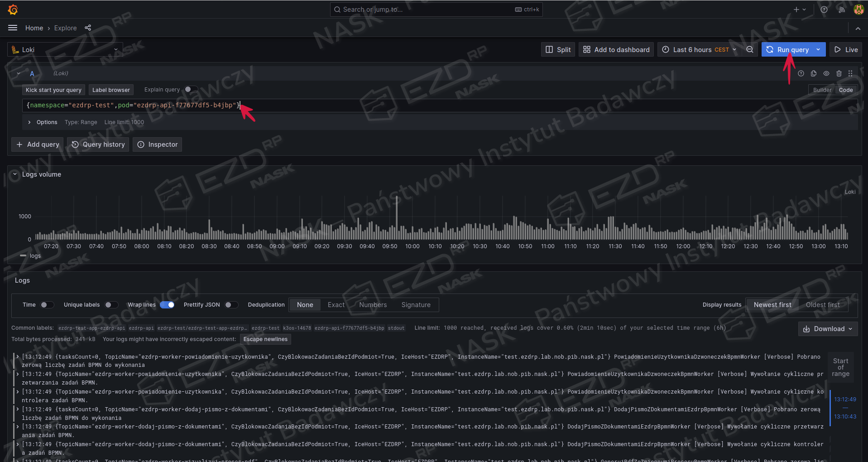Enable the Explain query toggle
The height and width of the screenshot is (462, 868).
pos(191,90)
